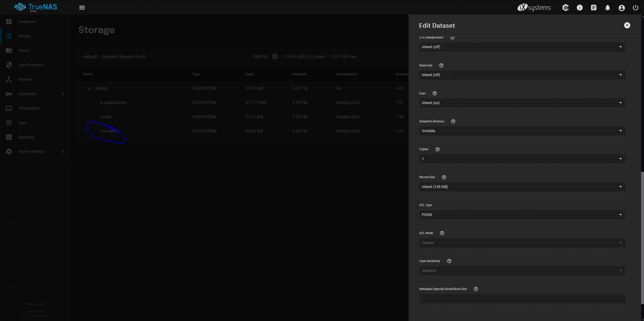Click the System Settings gear icon
644x321 pixels.
click(x=9, y=151)
